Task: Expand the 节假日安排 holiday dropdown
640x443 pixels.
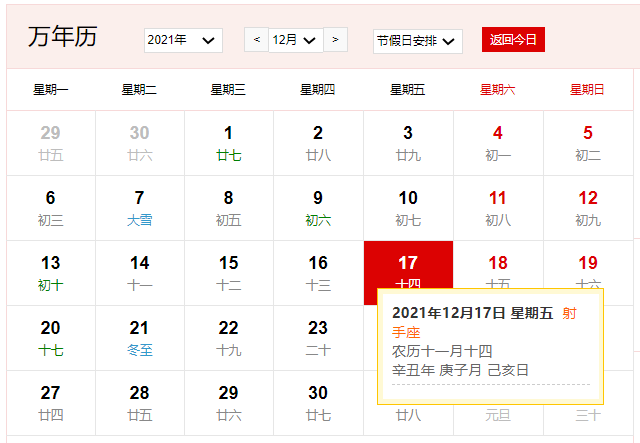Action: [418, 41]
